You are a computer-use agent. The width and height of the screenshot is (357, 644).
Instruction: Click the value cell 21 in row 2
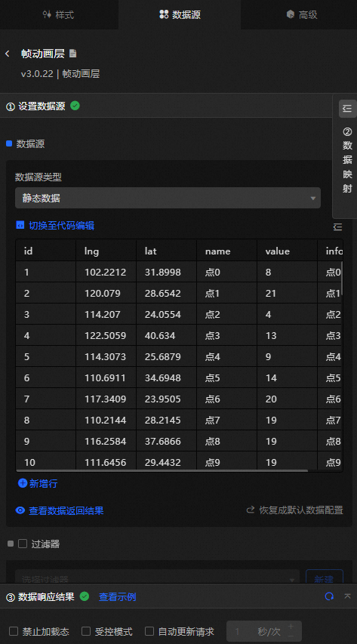[287, 293]
